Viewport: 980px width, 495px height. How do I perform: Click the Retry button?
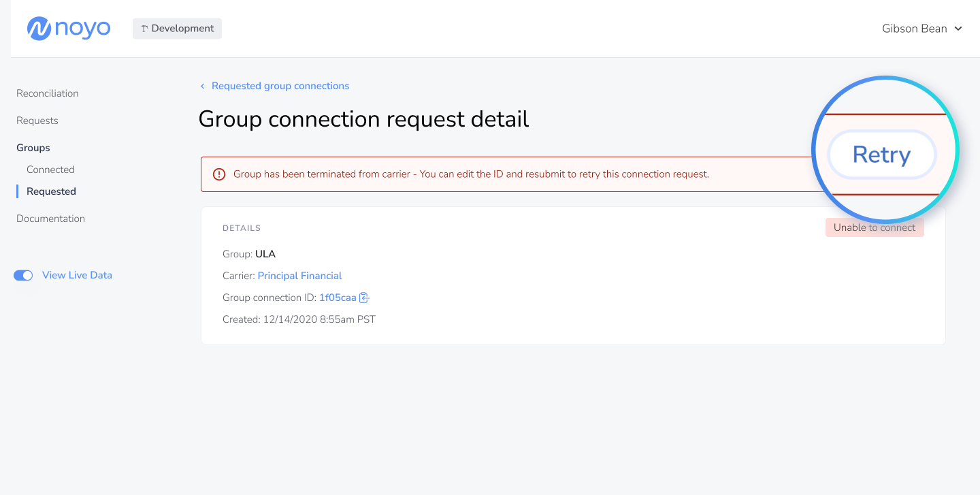882,155
